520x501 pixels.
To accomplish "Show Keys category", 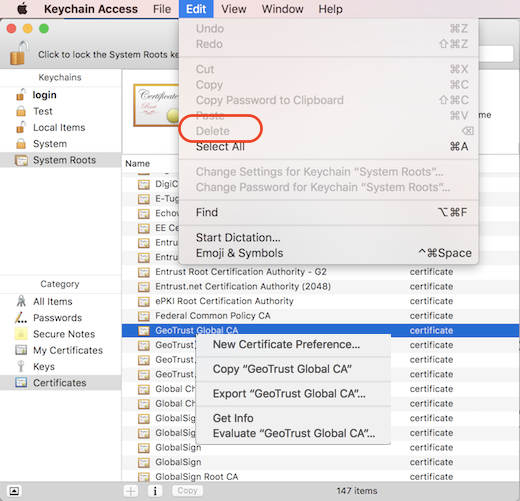I will [x=44, y=367].
